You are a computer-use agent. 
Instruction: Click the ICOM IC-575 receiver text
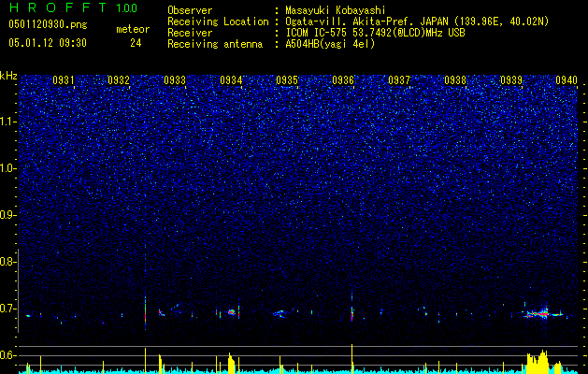375,33
